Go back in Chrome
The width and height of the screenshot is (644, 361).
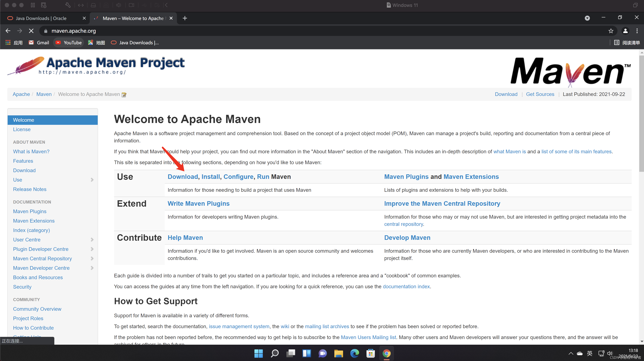(x=8, y=31)
